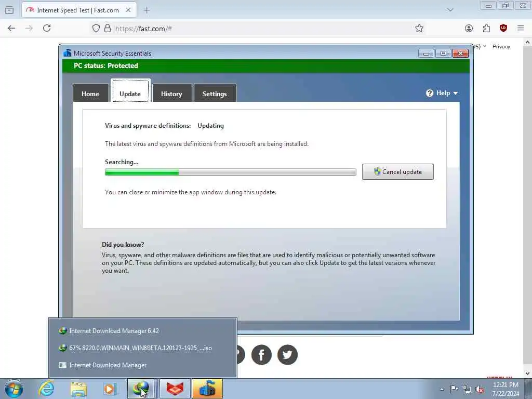This screenshot has height=399, width=532.
Task: Click the fast.com address bar
Action: coord(258,29)
